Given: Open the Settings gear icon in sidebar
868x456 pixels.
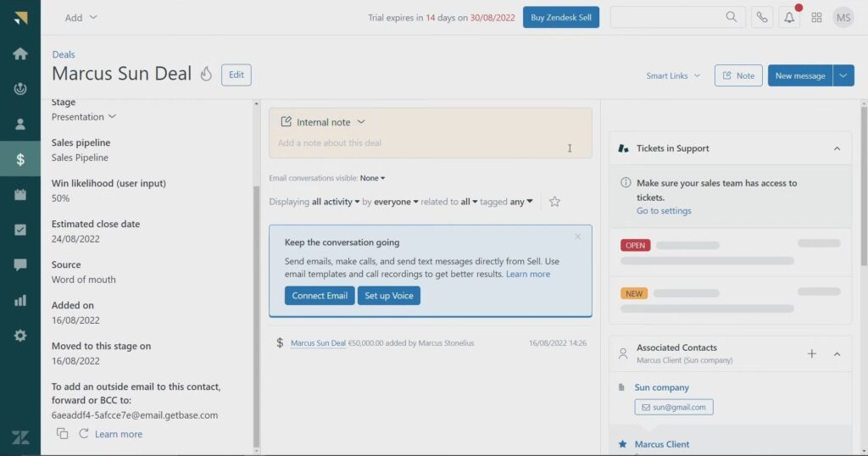Looking at the screenshot, I should pos(20,336).
